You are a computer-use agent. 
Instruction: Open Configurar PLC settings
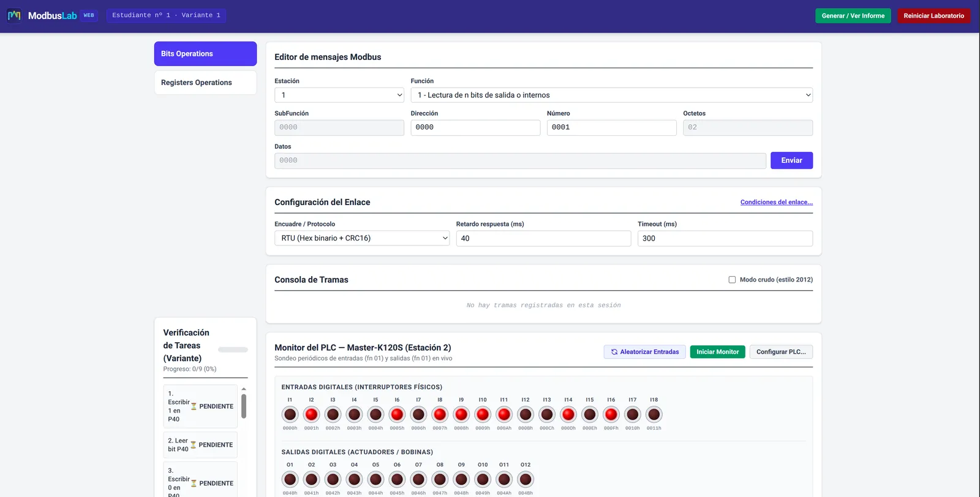click(x=781, y=352)
